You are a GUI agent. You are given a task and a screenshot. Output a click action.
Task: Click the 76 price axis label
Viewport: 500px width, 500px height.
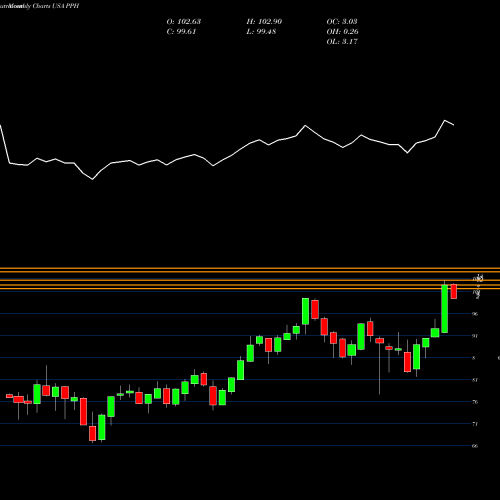click(x=475, y=402)
